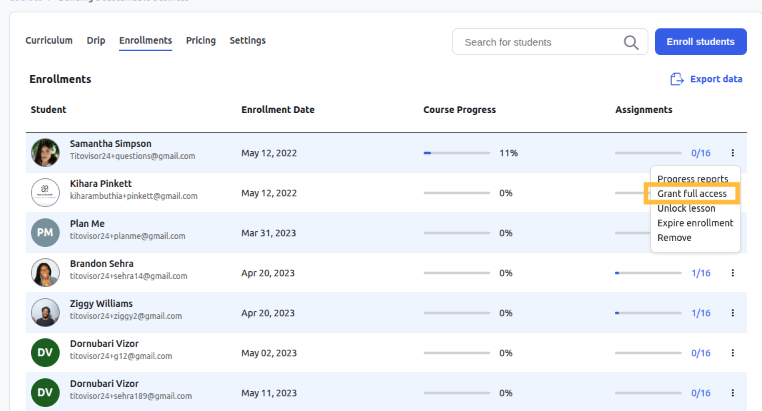The height and width of the screenshot is (411, 762).
Task: Go to the Settings tab
Action: (x=247, y=40)
